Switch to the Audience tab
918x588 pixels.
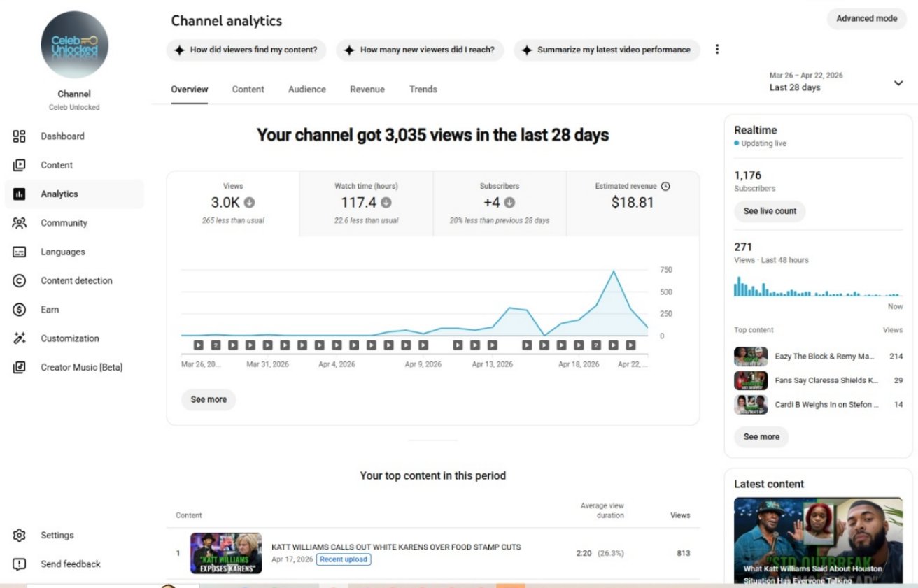click(306, 89)
